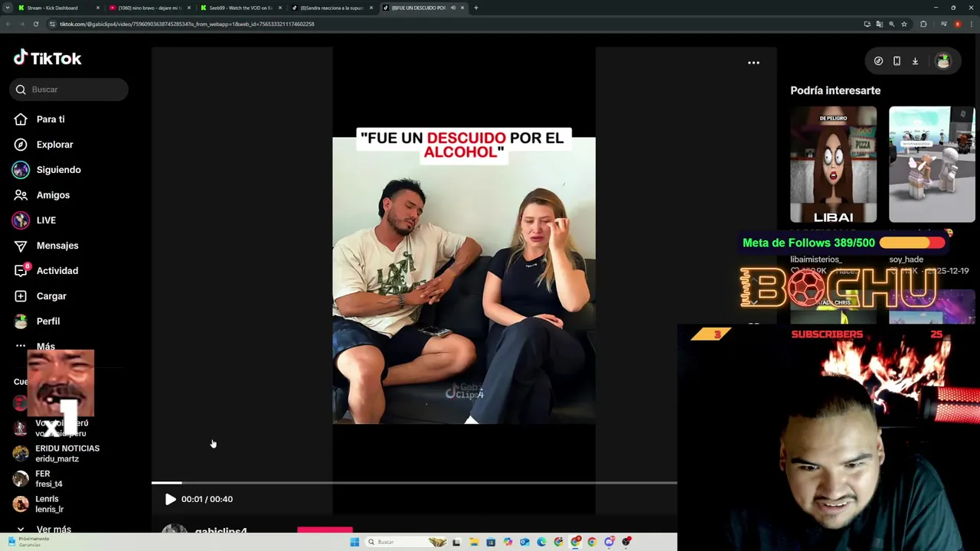Open the LIBAI suggested video thumbnail
980x551 pixels.
833,165
